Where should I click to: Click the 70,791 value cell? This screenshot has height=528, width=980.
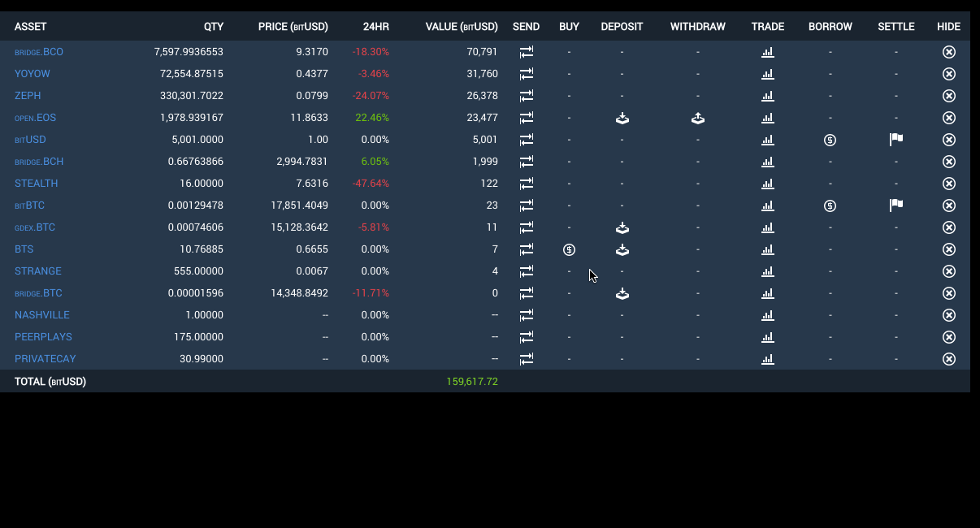tap(482, 52)
